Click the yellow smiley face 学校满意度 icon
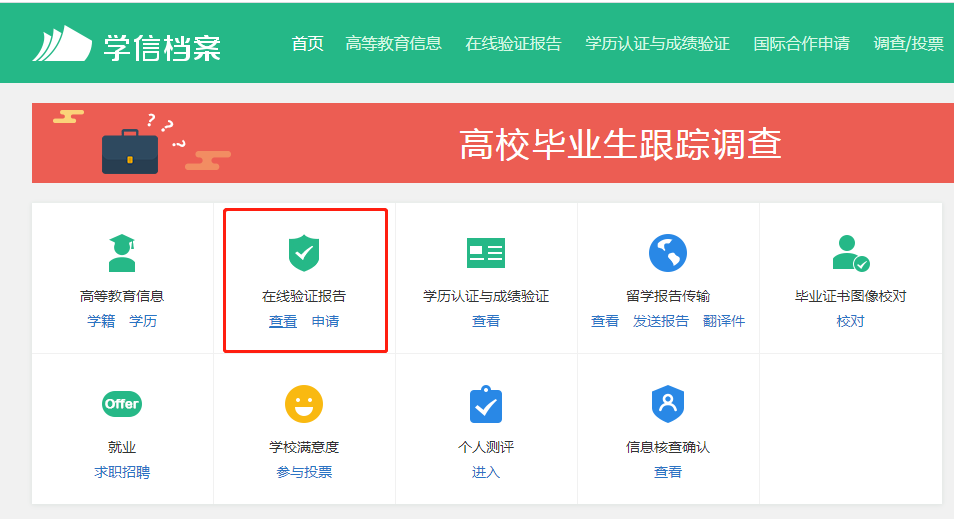This screenshot has width=954, height=519. pyautogui.click(x=304, y=404)
